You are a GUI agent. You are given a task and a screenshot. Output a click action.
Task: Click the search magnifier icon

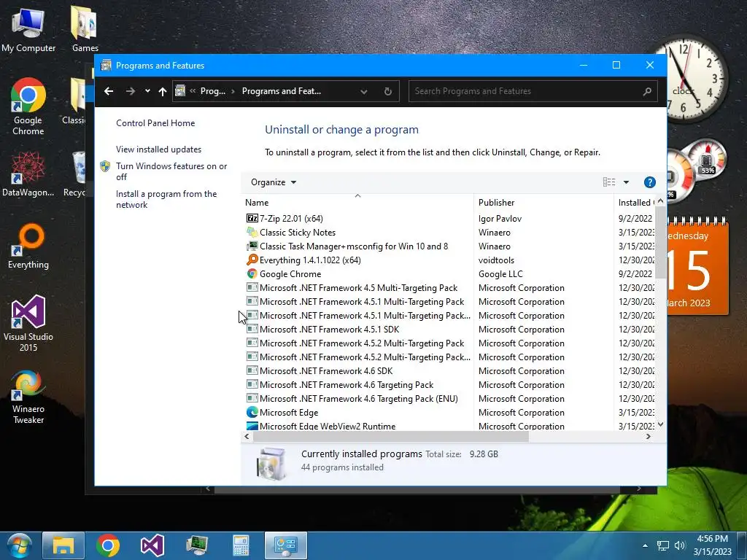point(646,91)
